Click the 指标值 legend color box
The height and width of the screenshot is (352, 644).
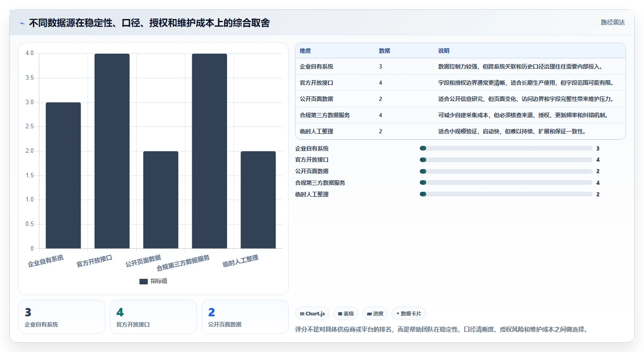144,282
